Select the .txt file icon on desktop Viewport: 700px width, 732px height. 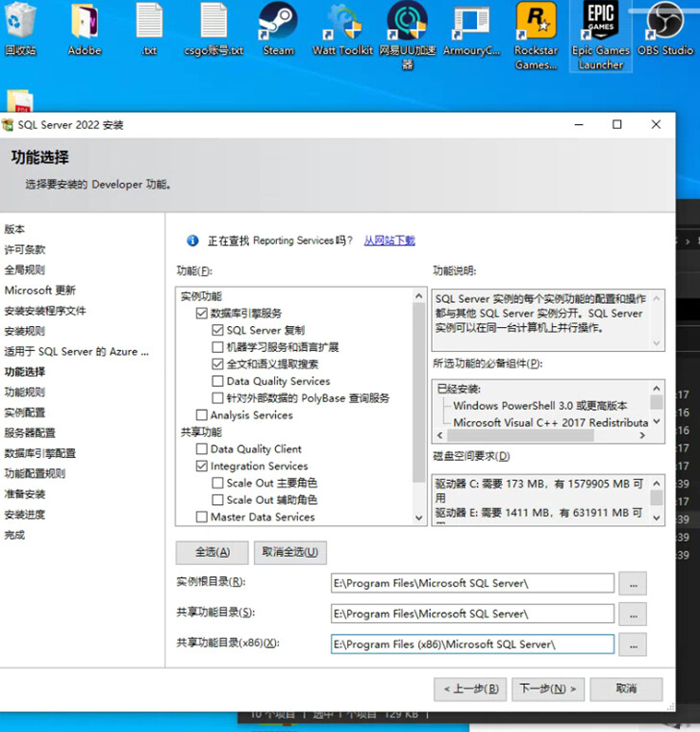coord(149,29)
